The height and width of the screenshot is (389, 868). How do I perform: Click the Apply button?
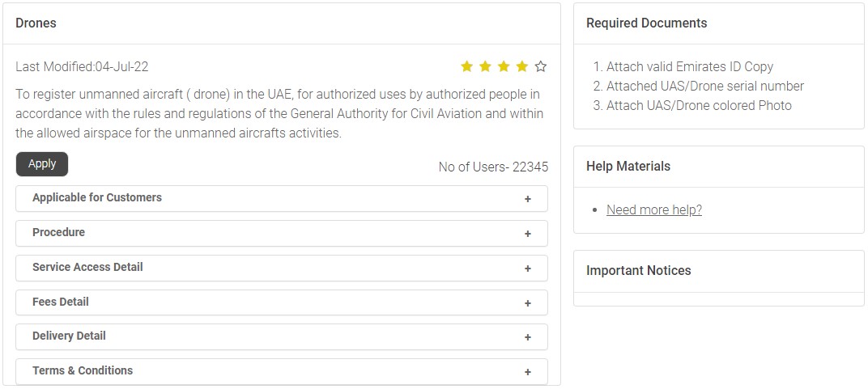coord(42,164)
